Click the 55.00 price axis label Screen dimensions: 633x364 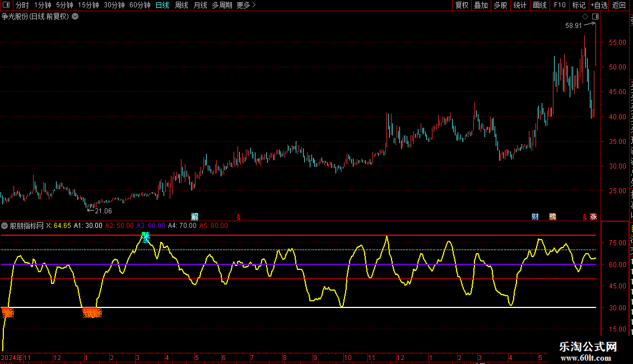pyautogui.click(x=617, y=43)
